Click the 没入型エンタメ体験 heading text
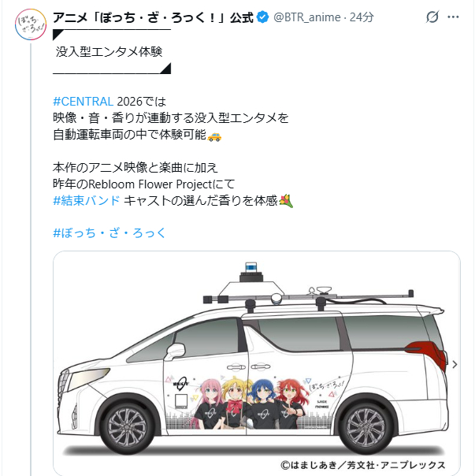Screen dimensions: 475x476 109,52
